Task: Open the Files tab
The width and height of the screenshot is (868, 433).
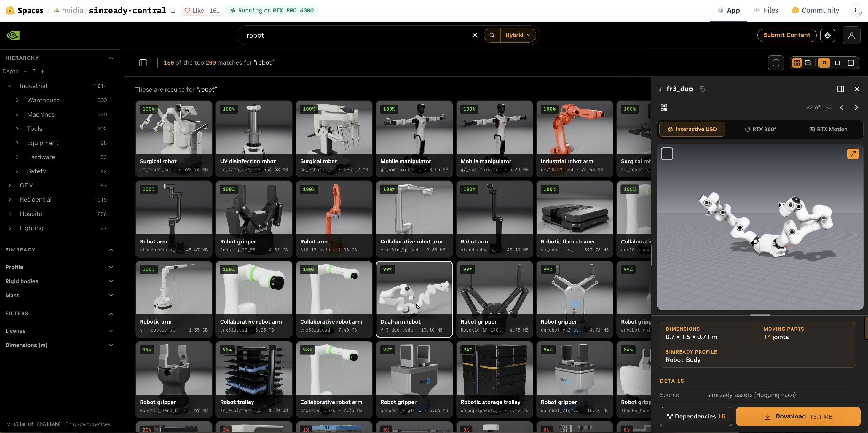Action: 765,10
